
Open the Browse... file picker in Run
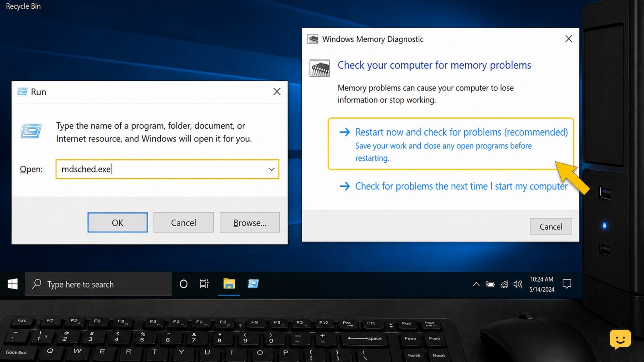[250, 222]
